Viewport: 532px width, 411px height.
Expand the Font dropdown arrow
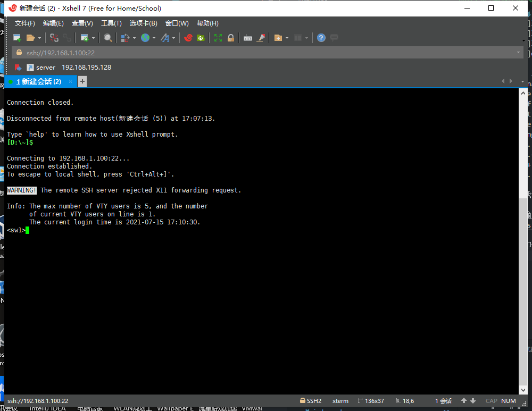(173, 38)
